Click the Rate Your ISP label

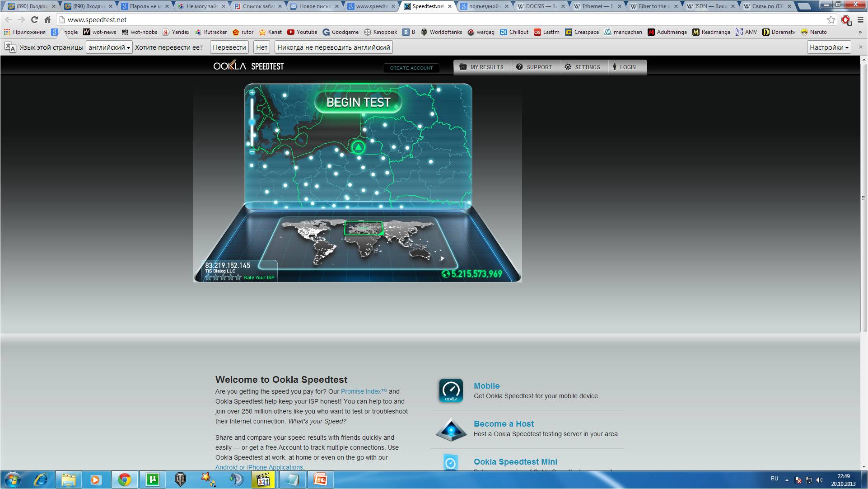[259, 277]
